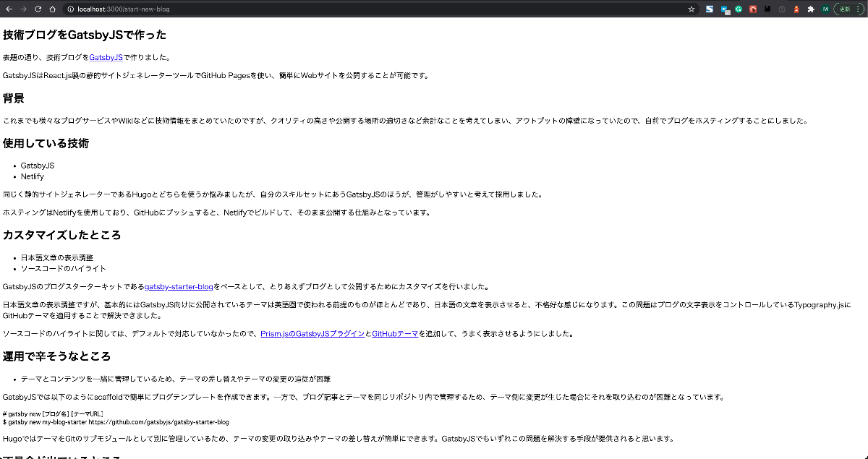
Task: Click the paragraph starting ホスティングはNetlifyを使用
Action: (217, 213)
